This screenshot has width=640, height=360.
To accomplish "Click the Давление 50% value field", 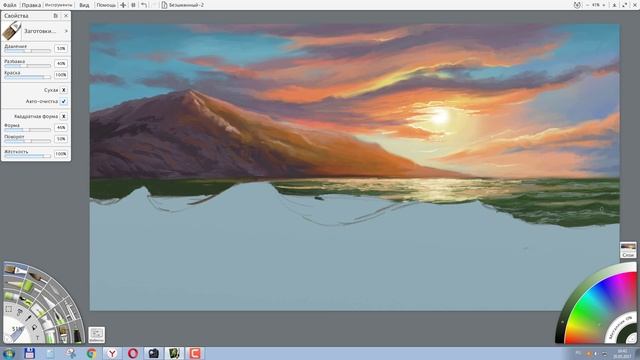I will point(61,49).
